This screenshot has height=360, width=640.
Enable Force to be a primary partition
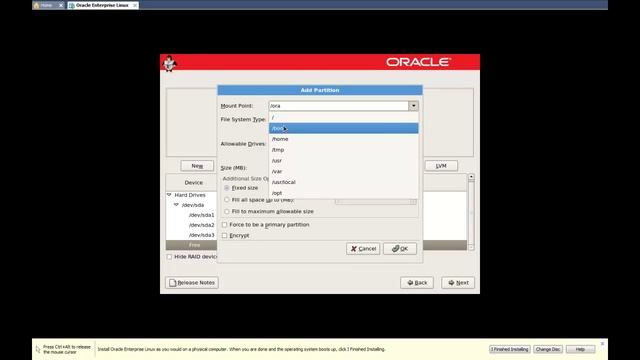pos(224,224)
